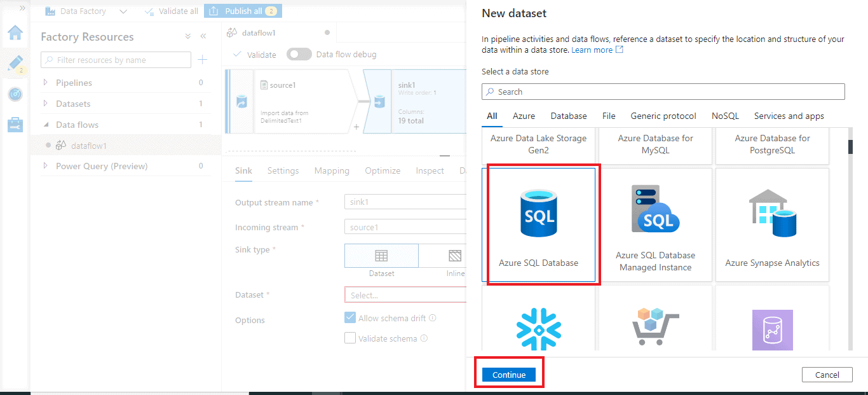The height and width of the screenshot is (395, 868).
Task: Select the Snowflake data store tile
Action: (x=539, y=318)
